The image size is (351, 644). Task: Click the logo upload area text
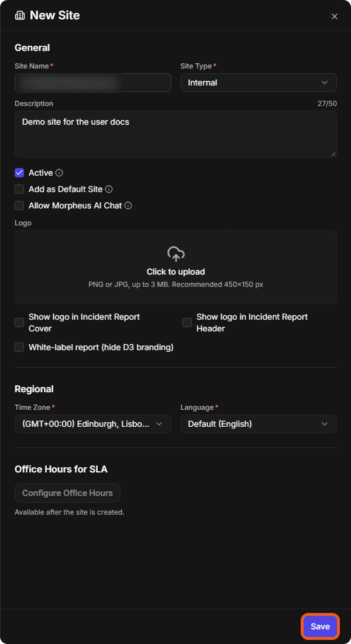tap(175, 272)
